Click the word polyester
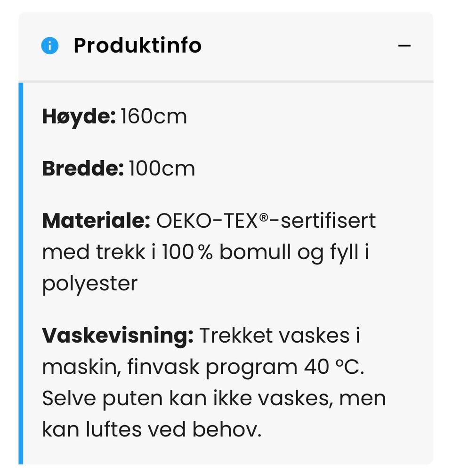 pyautogui.click(x=90, y=284)
